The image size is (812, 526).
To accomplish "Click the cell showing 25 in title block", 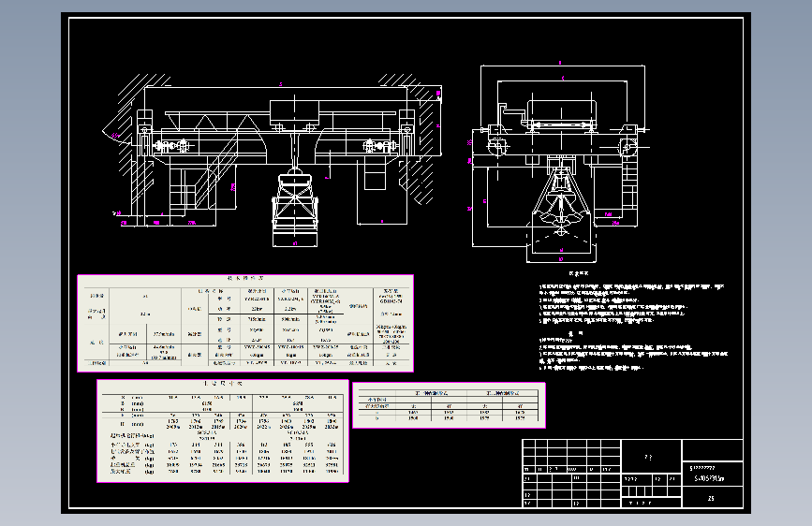I will coord(713,498).
